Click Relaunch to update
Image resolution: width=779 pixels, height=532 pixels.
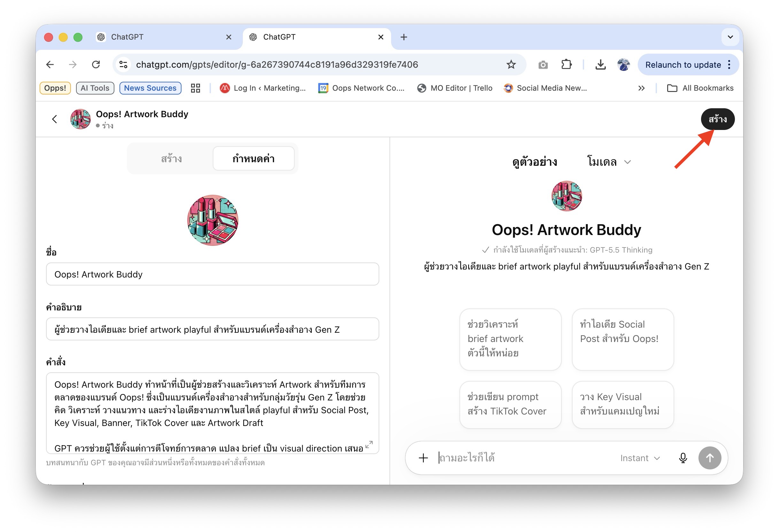pyautogui.click(x=683, y=65)
